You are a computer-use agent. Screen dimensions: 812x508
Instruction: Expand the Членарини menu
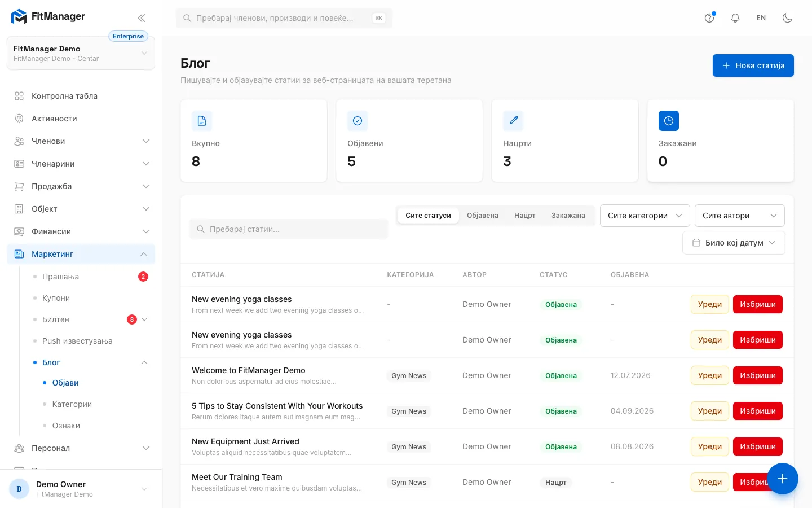(x=81, y=164)
